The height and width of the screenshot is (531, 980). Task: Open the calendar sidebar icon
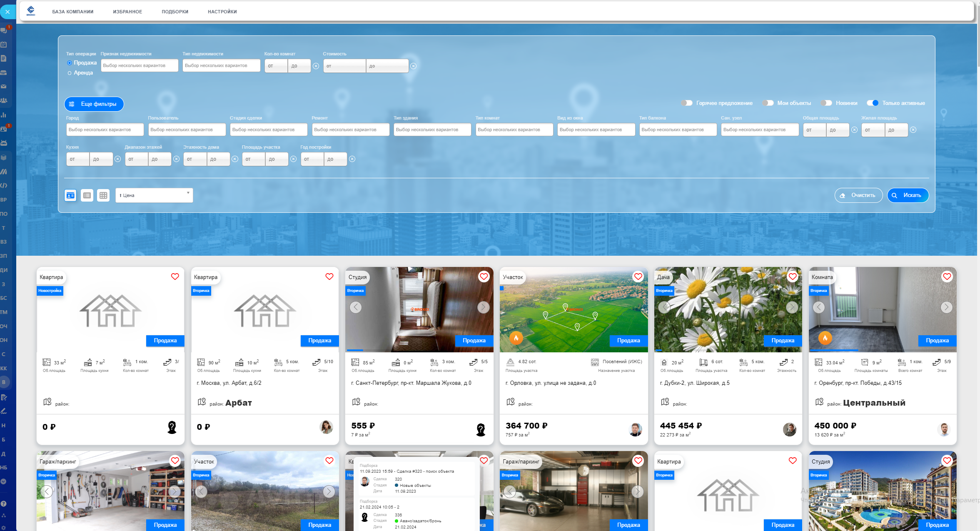(4, 45)
